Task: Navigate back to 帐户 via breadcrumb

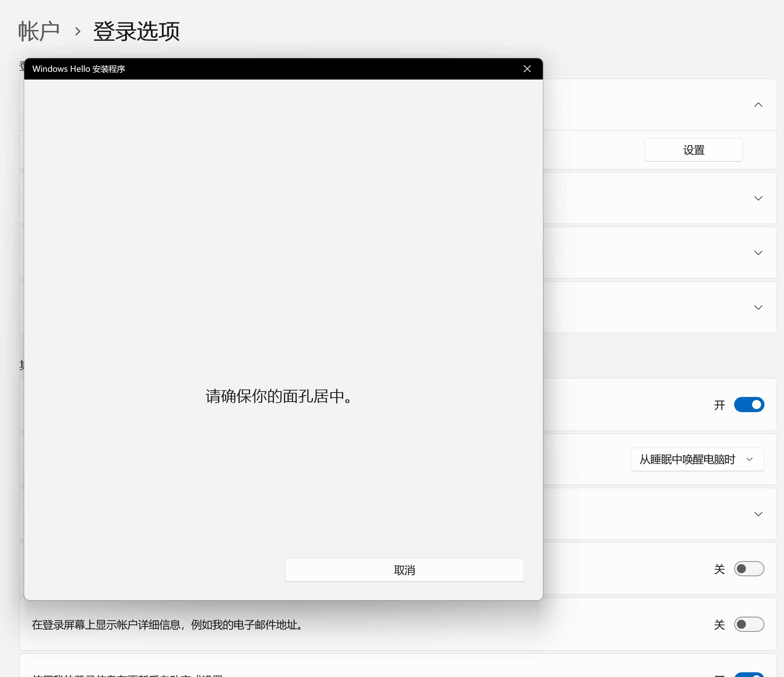Action: [39, 30]
